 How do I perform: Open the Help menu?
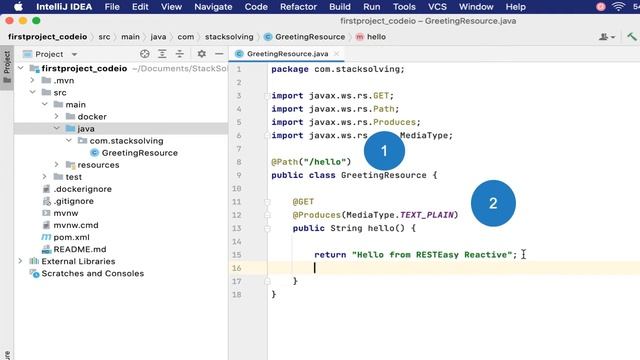516,7
